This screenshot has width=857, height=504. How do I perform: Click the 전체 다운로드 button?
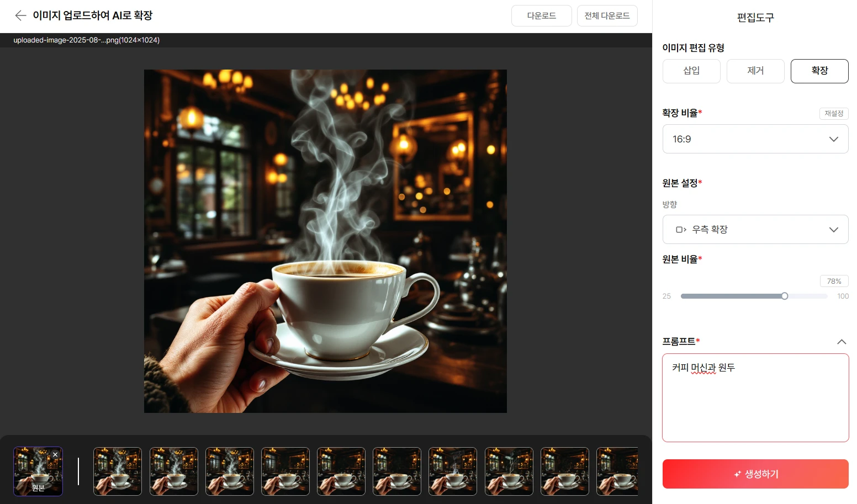[607, 15]
